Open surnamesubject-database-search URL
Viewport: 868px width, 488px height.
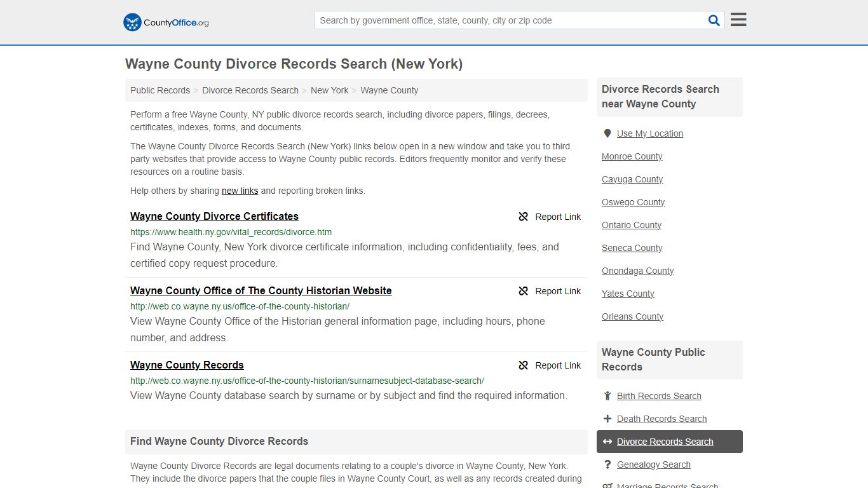click(307, 381)
